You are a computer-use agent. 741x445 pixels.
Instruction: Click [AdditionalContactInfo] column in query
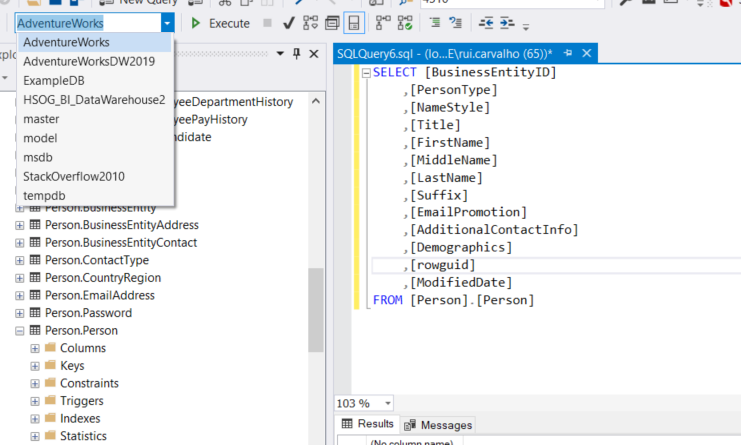(x=494, y=230)
